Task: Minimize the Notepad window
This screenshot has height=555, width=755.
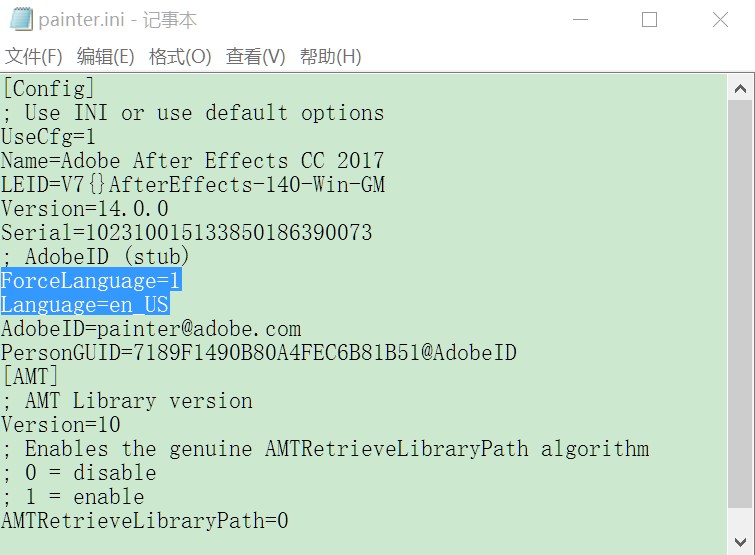Action: point(580,20)
